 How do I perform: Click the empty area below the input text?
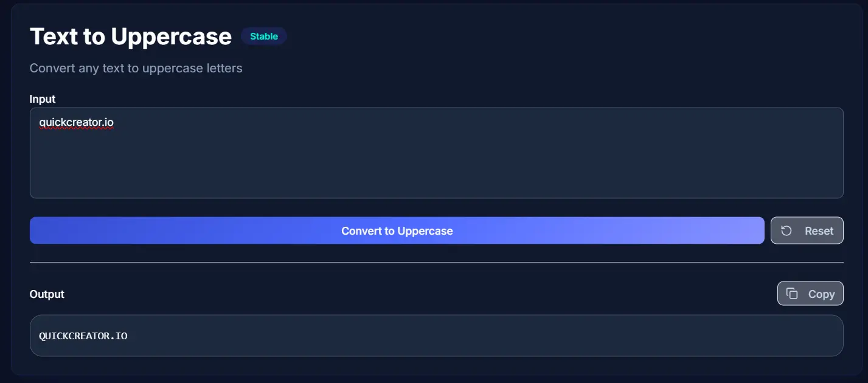click(x=436, y=165)
